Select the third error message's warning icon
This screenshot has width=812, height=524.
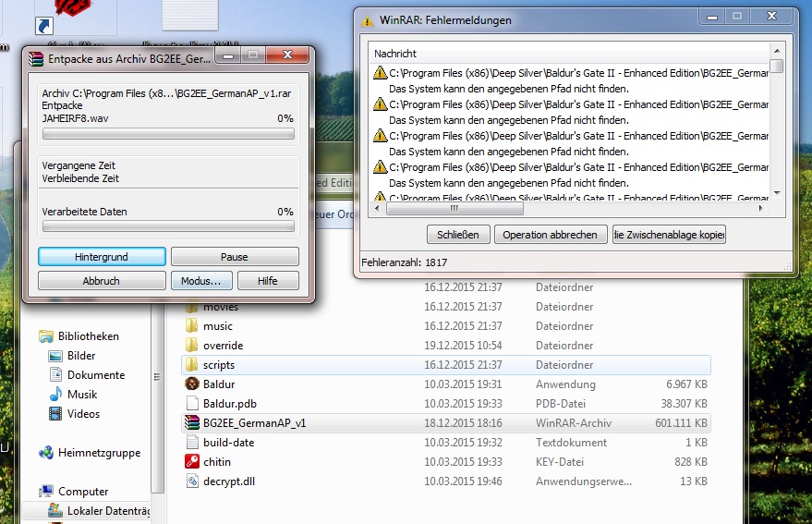point(380,136)
